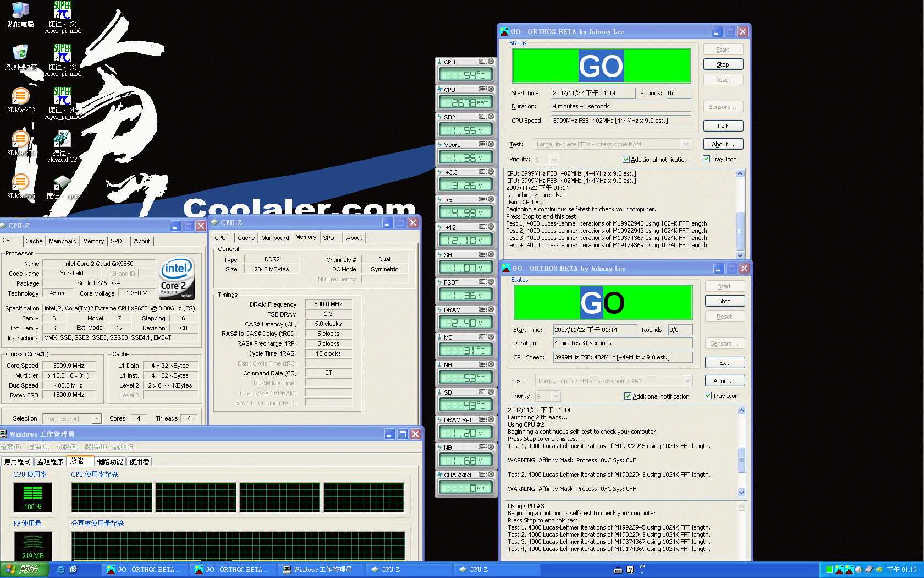Open settings icon of Vcore sensor widget
The height and width of the screenshot is (578, 924).
[482, 144]
